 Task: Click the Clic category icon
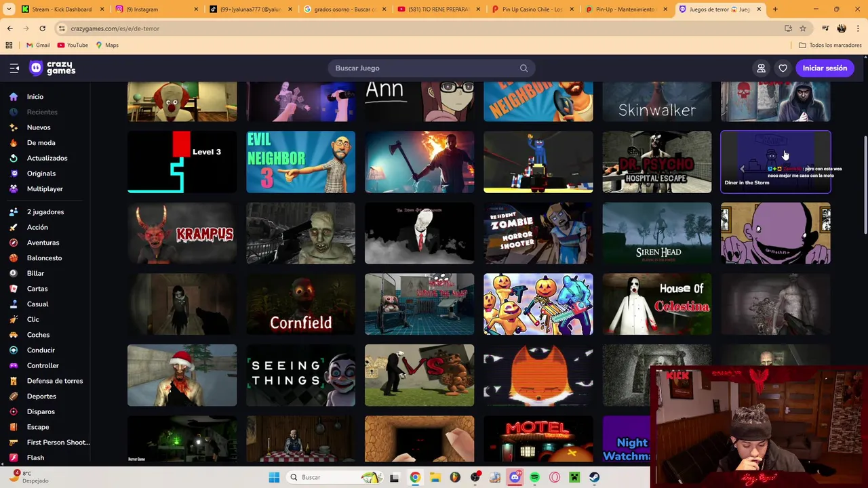(14, 319)
